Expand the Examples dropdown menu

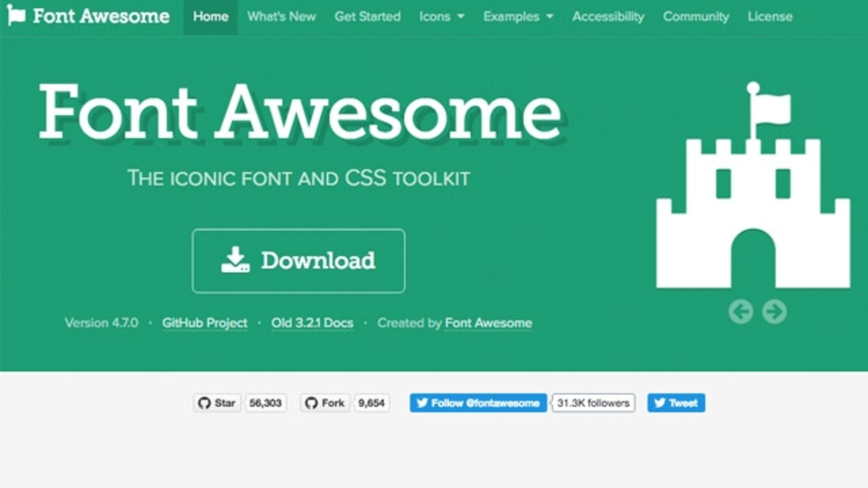(518, 16)
